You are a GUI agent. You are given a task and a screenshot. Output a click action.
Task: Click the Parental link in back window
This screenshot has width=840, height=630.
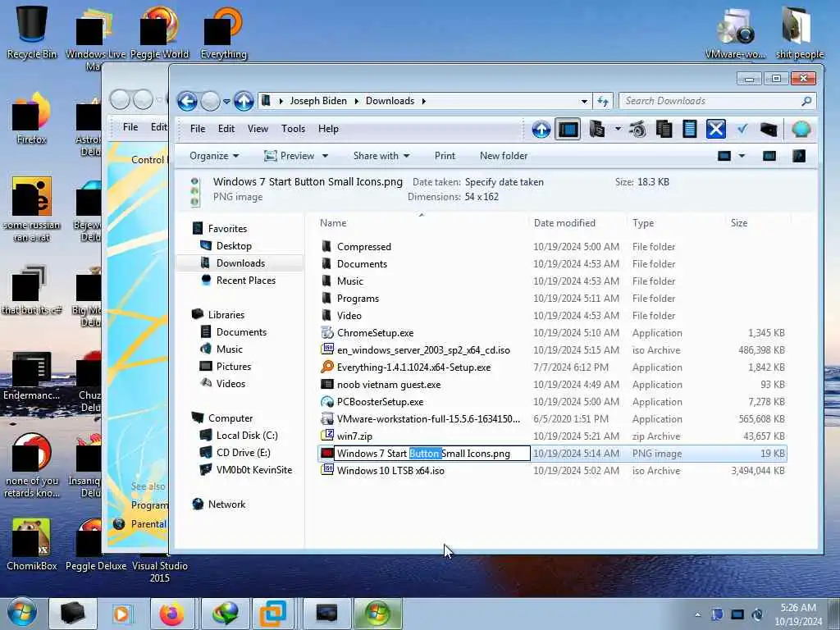tap(149, 524)
